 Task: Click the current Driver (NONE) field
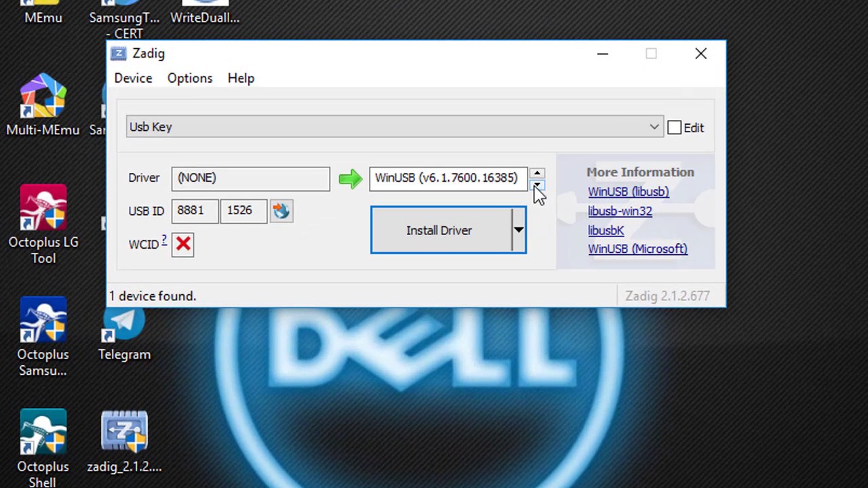click(x=251, y=178)
